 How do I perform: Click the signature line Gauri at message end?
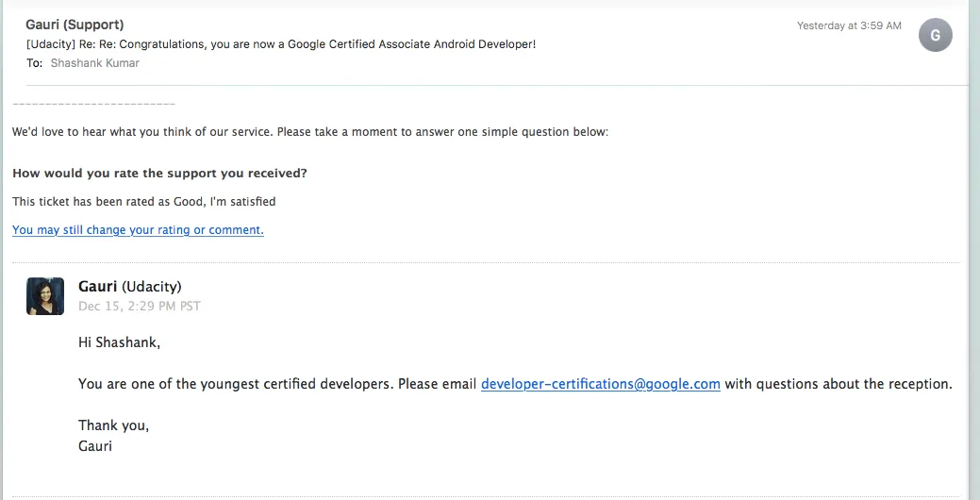(95, 446)
